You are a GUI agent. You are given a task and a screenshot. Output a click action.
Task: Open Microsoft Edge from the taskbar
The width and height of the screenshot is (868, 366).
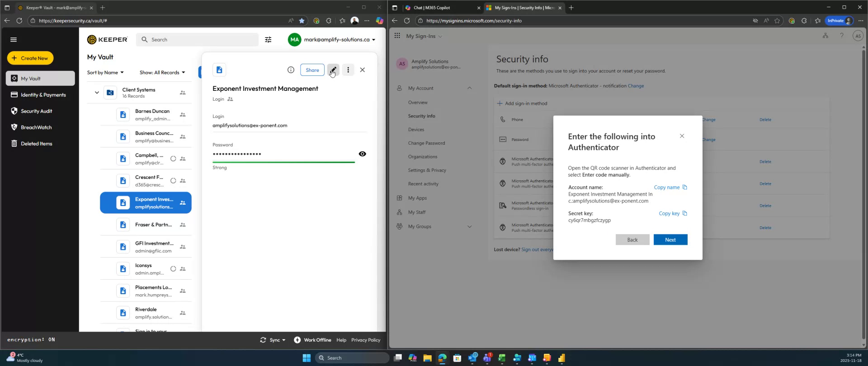(442, 358)
